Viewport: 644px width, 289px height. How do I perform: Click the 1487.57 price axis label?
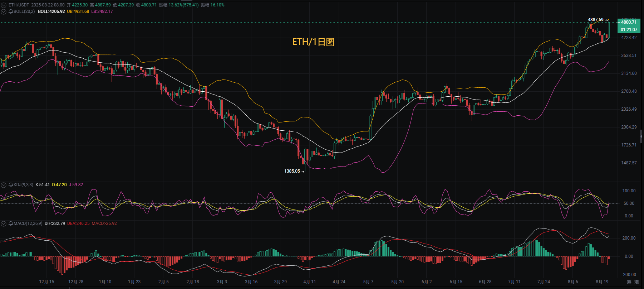[629, 163]
